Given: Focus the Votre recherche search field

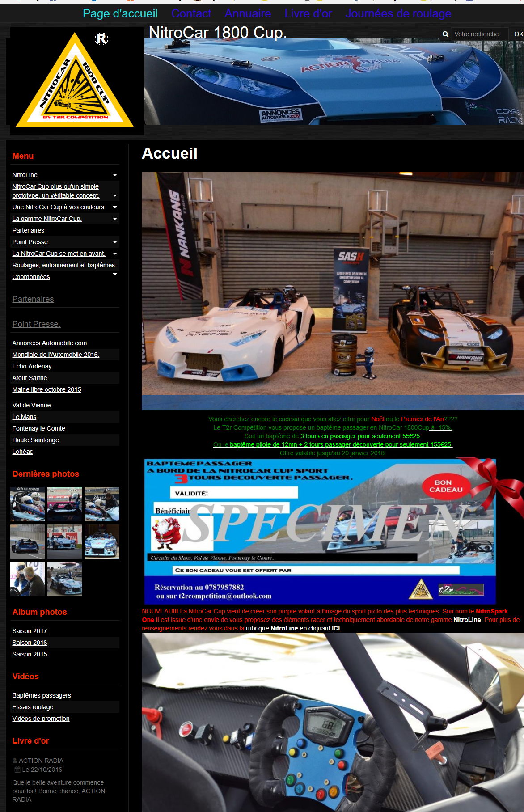Looking at the screenshot, I should 480,34.
